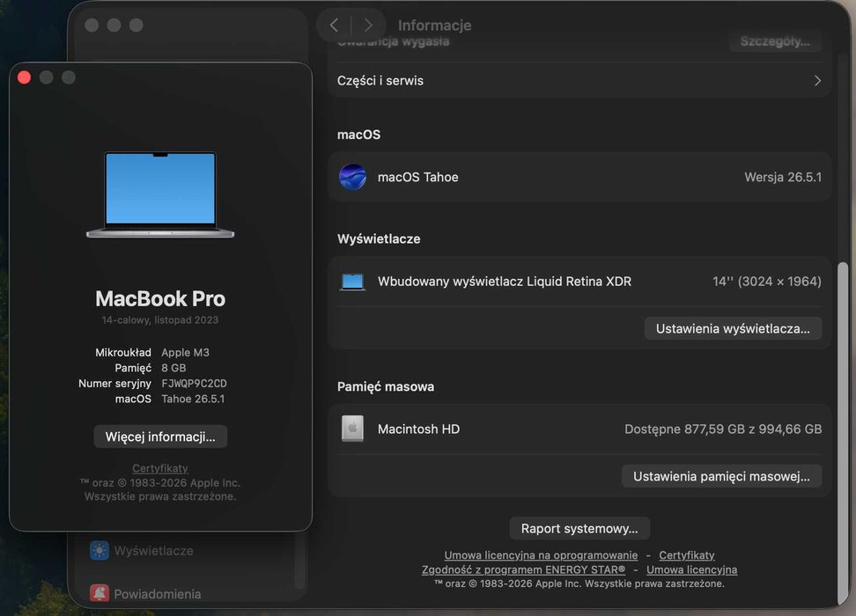This screenshot has width=856, height=616.
Task: Click the Wersja 26.5.1 text
Action: [x=783, y=177]
